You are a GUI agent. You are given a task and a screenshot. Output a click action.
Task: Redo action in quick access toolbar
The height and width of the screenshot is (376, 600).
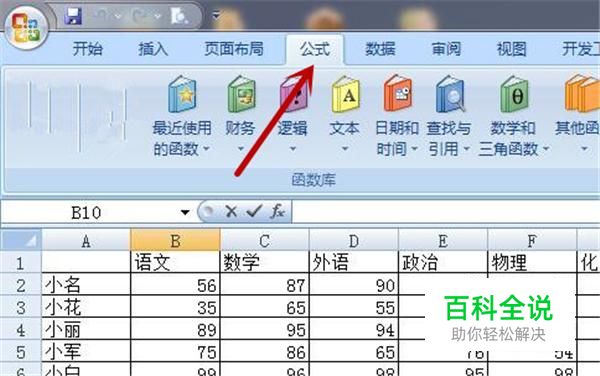(x=139, y=15)
